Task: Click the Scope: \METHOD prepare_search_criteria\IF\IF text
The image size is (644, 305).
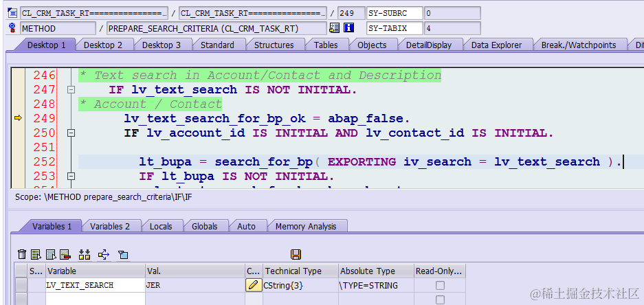Action: 104,197
